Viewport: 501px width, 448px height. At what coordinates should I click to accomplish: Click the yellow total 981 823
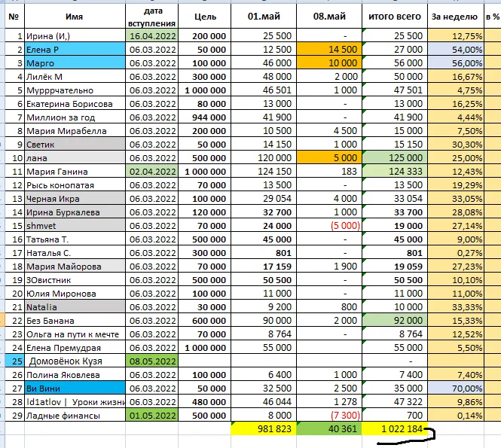[264, 429]
